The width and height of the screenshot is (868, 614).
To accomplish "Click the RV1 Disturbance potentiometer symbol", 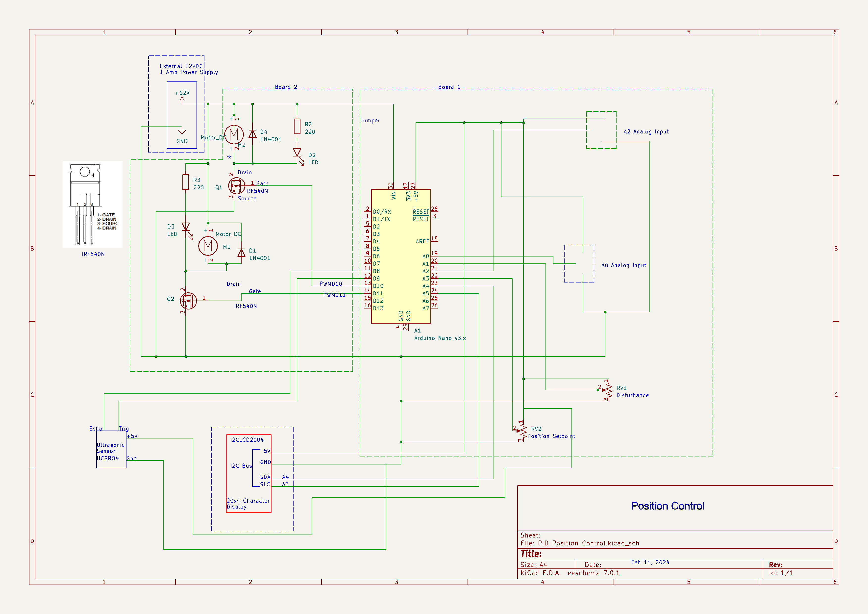I will [608, 390].
